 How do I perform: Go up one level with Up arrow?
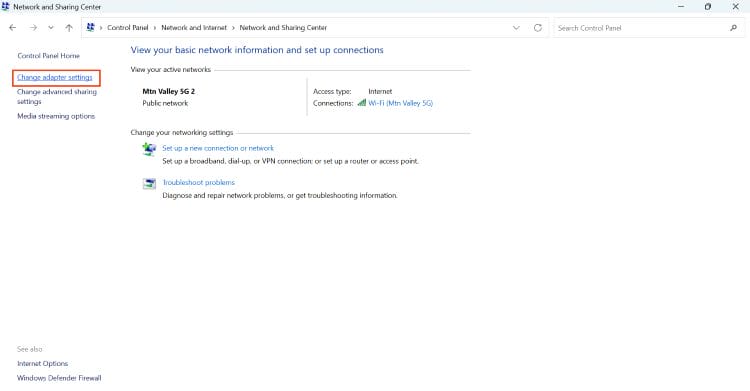click(69, 28)
